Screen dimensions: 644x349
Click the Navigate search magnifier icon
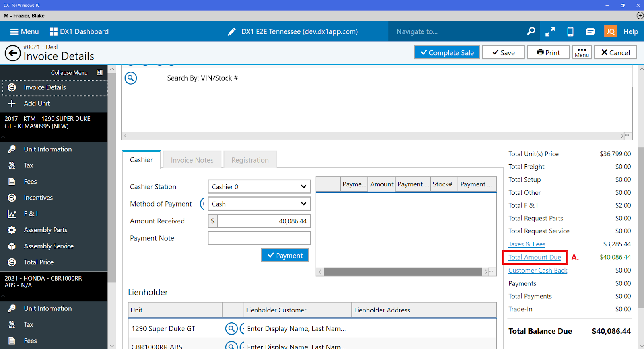531,31
